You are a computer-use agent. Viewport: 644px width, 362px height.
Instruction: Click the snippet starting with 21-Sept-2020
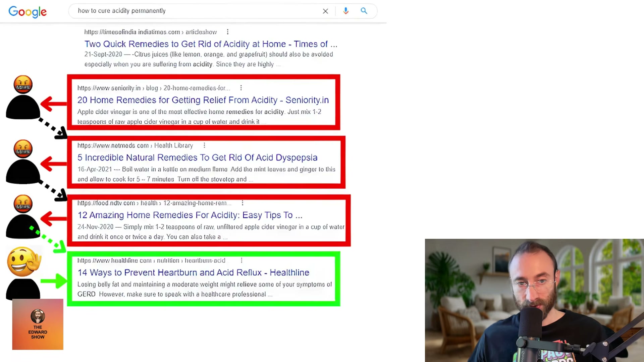coord(209,59)
